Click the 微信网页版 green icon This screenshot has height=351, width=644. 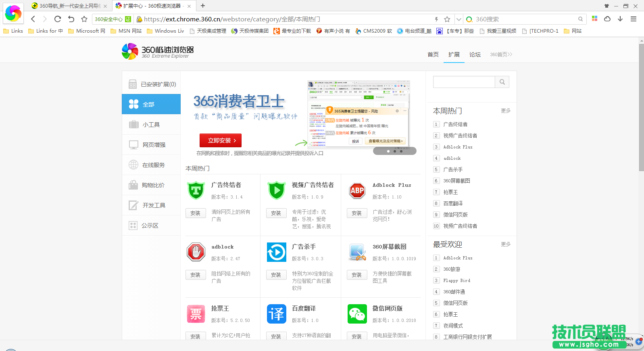(357, 314)
